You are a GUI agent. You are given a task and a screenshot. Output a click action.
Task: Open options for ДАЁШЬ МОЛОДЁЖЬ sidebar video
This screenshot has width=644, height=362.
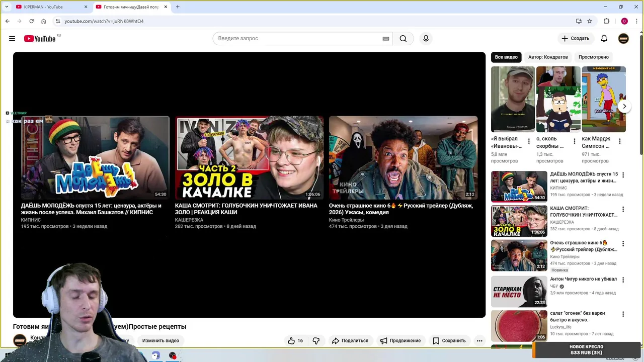[623, 175]
